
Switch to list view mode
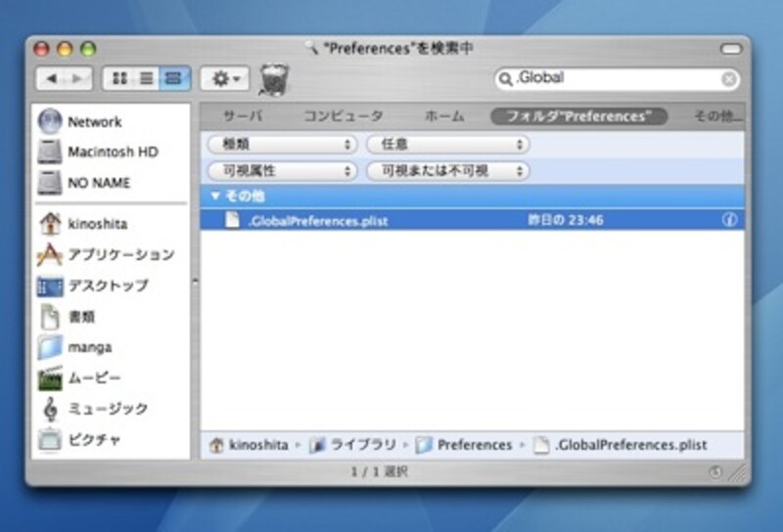coord(147,78)
